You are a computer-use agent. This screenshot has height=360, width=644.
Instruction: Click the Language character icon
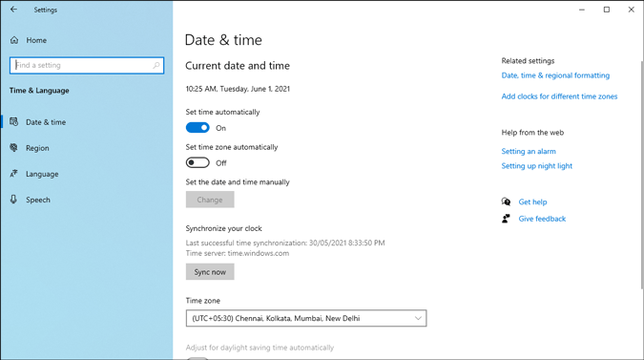point(14,174)
